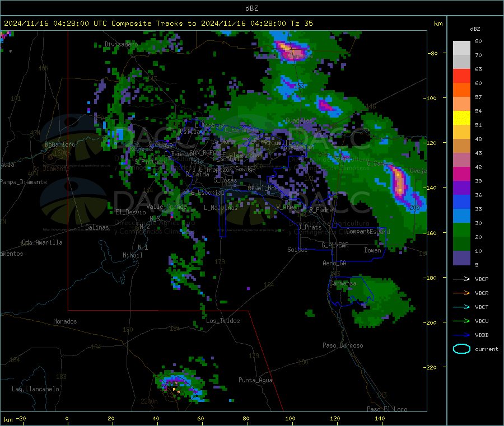Viewport: 504px width, 426px height.
Task: Click the 'CompantEspard' map label
Action: (x=368, y=231)
